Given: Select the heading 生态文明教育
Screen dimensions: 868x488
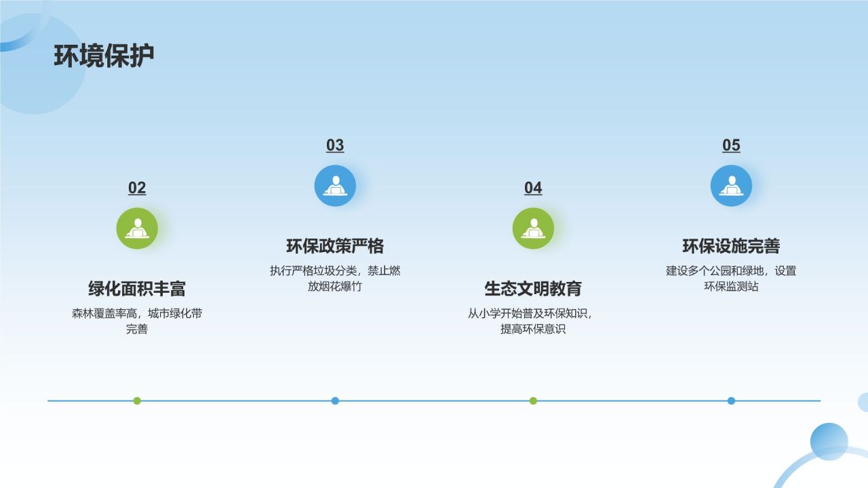Looking at the screenshot, I should 533,289.
